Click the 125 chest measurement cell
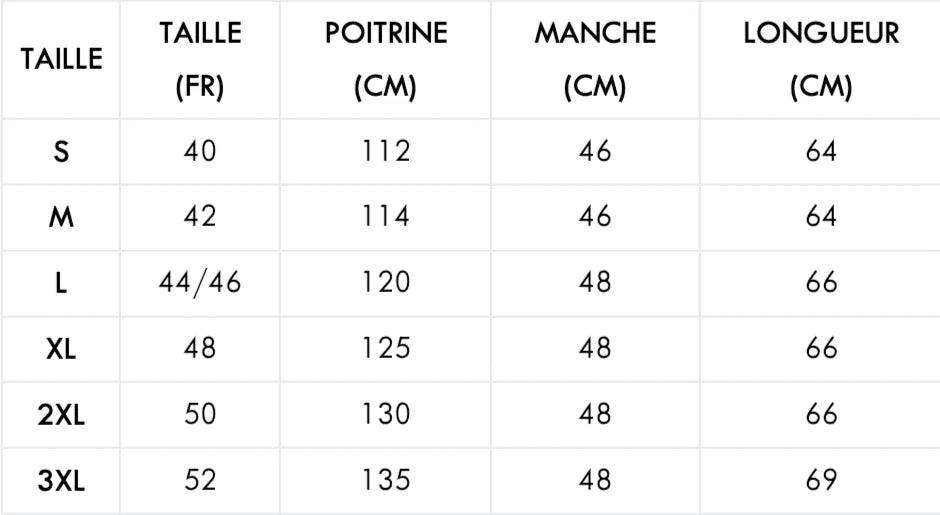Viewport: 940px width, 515px height. click(385, 349)
